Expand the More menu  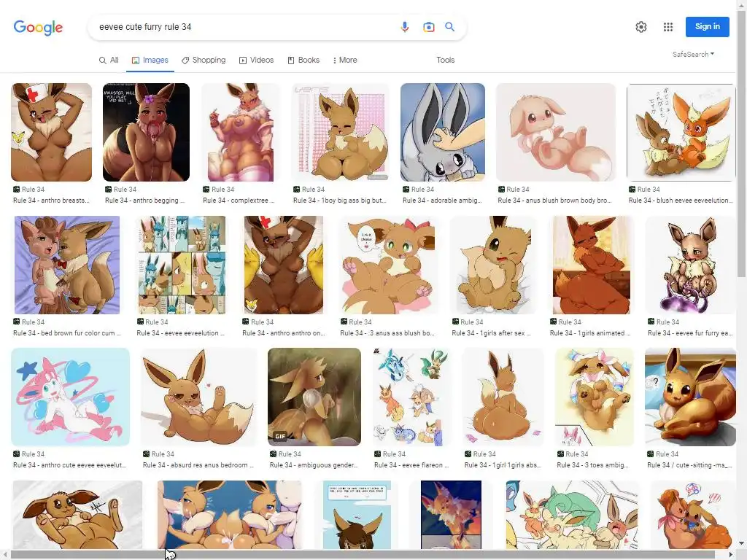pyautogui.click(x=345, y=60)
